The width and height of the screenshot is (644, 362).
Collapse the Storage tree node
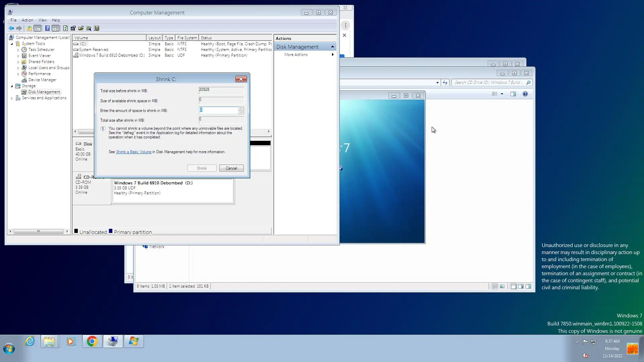12,86
